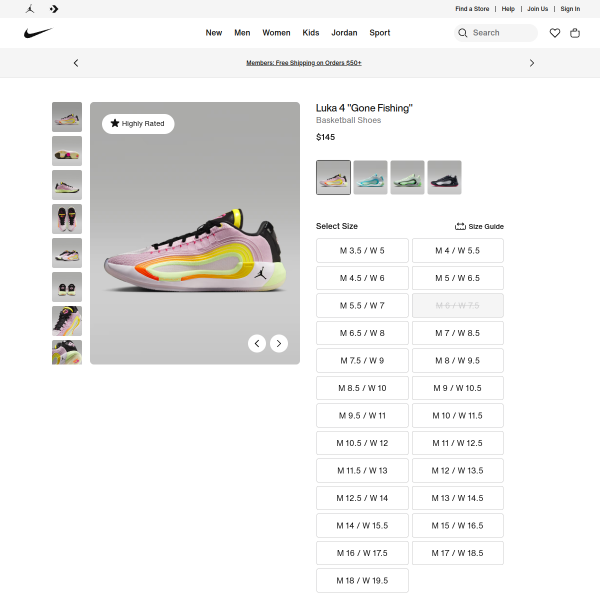Image resolution: width=600 pixels, height=600 pixels.
Task: Open the shopping bag icon
Action: [x=575, y=33]
